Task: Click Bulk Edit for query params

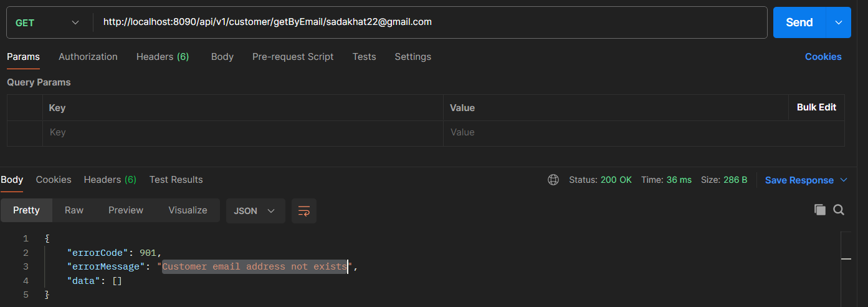Action: (x=816, y=107)
